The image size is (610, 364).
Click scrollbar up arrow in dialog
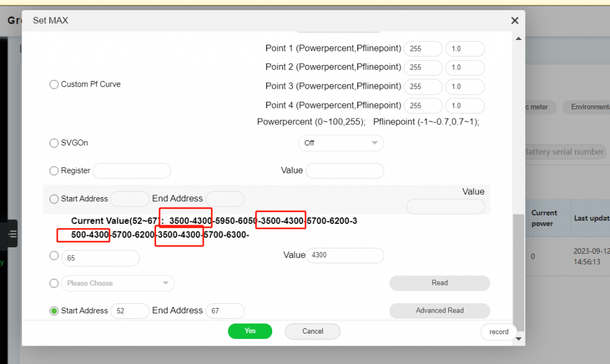518,38
